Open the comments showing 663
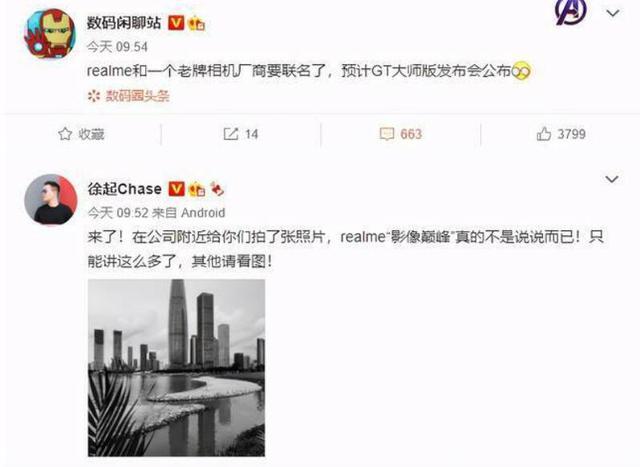 (x=400, y=134)
